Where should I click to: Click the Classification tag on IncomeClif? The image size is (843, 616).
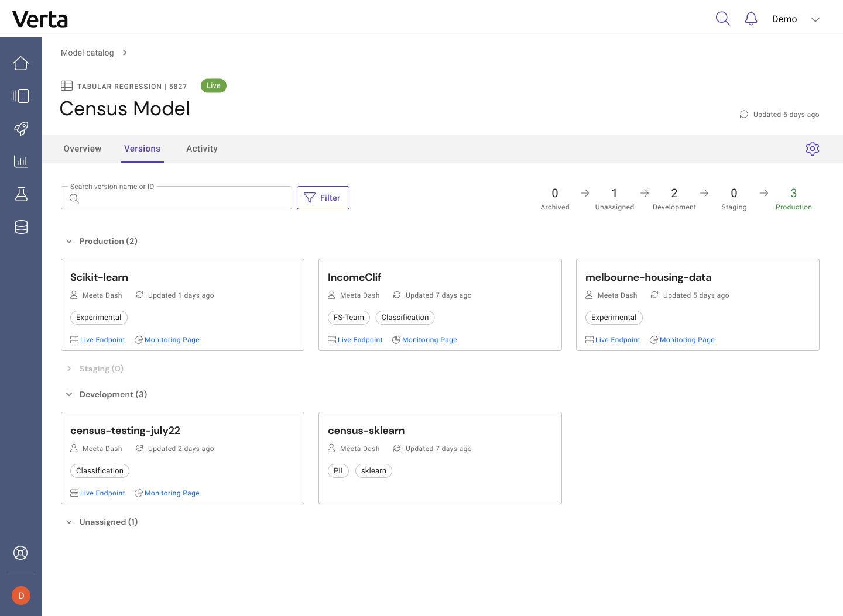coord(405,318)
